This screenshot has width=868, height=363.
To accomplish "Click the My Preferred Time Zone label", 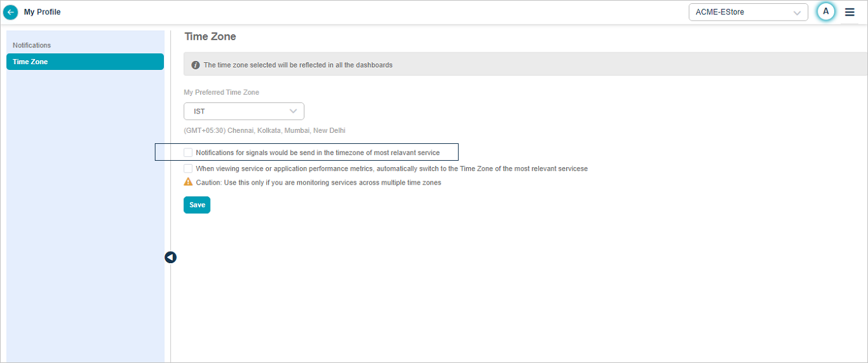I will (222, 93).
